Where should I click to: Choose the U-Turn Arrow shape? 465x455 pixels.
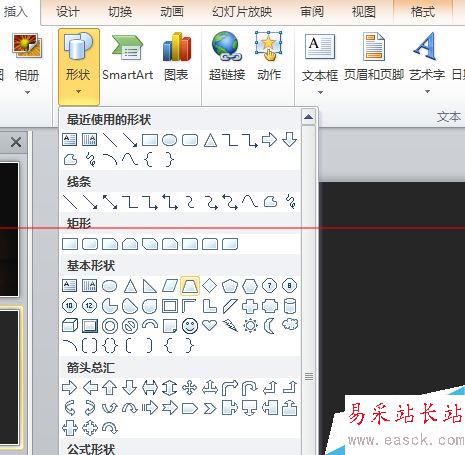coord(250,388)
